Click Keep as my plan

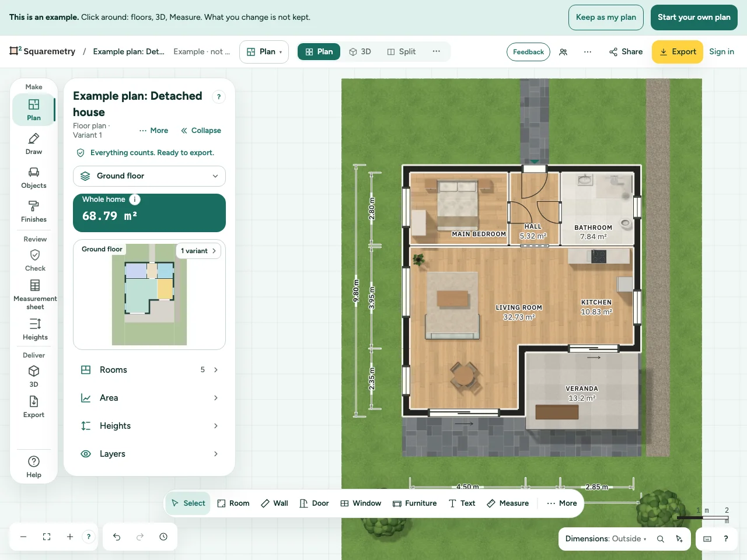click(x=606, y=17)
